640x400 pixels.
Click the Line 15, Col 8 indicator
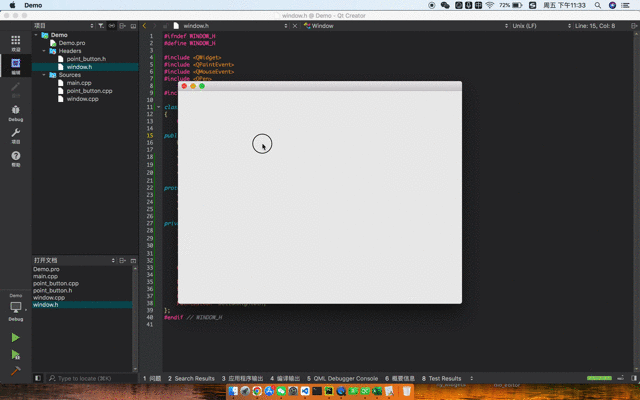click(595, 25)
